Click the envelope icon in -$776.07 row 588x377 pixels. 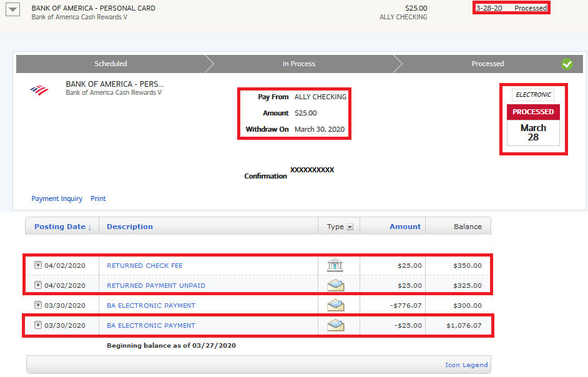[x=336, y=305]
